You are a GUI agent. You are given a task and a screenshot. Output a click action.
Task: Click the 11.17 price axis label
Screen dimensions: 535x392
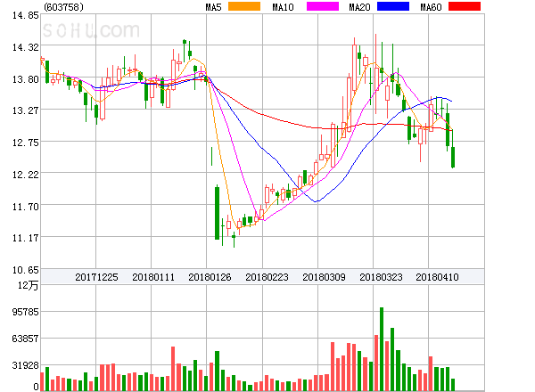pos(26,238)
